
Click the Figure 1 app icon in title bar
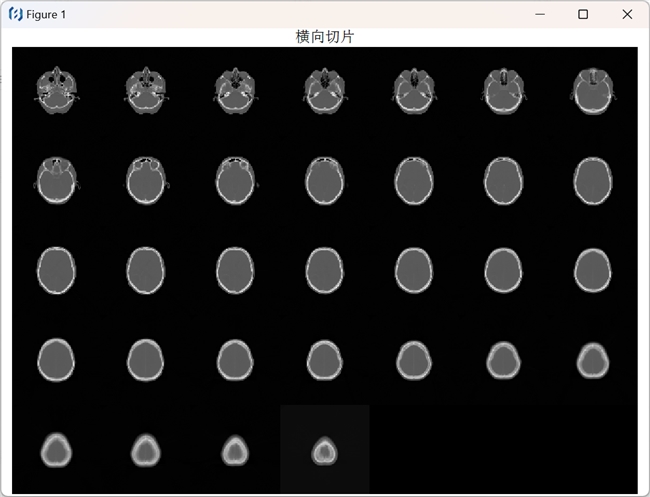(x=16, y=15)
